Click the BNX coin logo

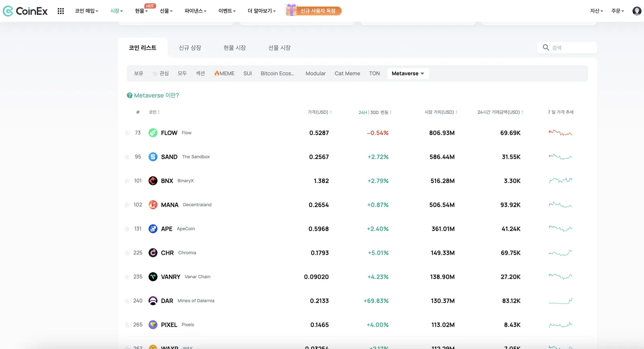(153, 181)
